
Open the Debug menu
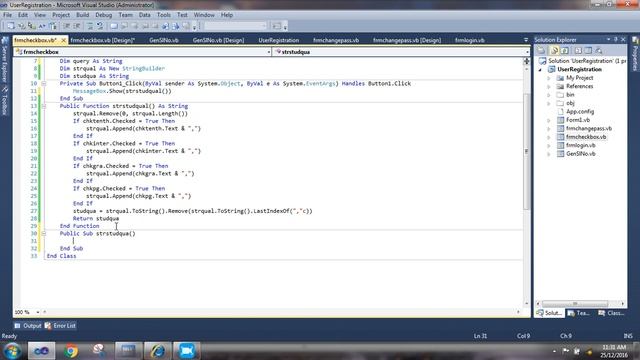pos(104,15)
